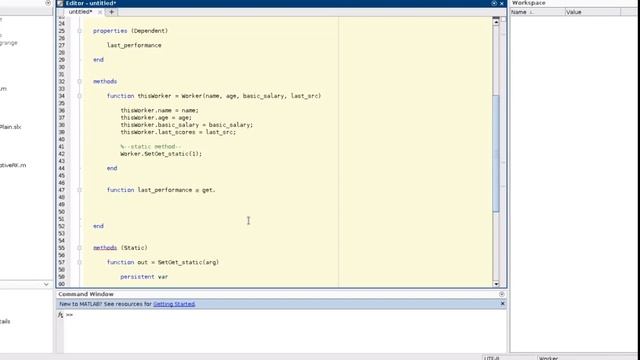Close the Editor panel
This screenshot has width=640, height=360.
click(x=502, y=3)
